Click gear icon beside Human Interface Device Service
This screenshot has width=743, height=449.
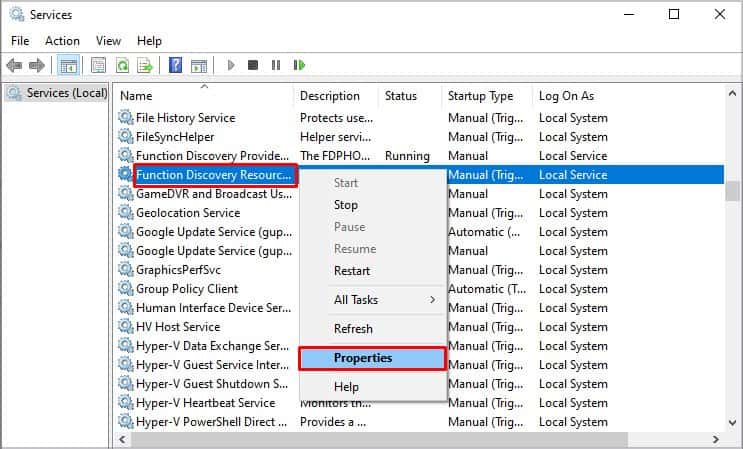[x=126, y=307]
